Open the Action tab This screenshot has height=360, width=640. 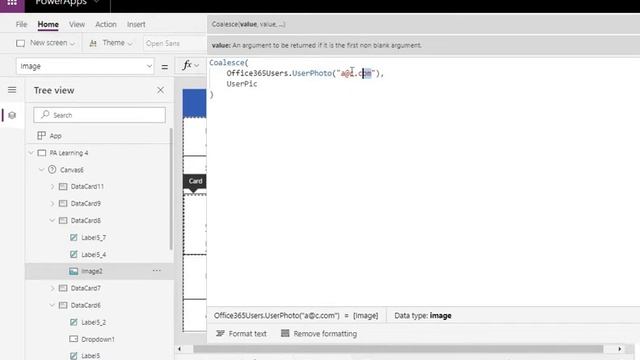click(x=106, y=24)
